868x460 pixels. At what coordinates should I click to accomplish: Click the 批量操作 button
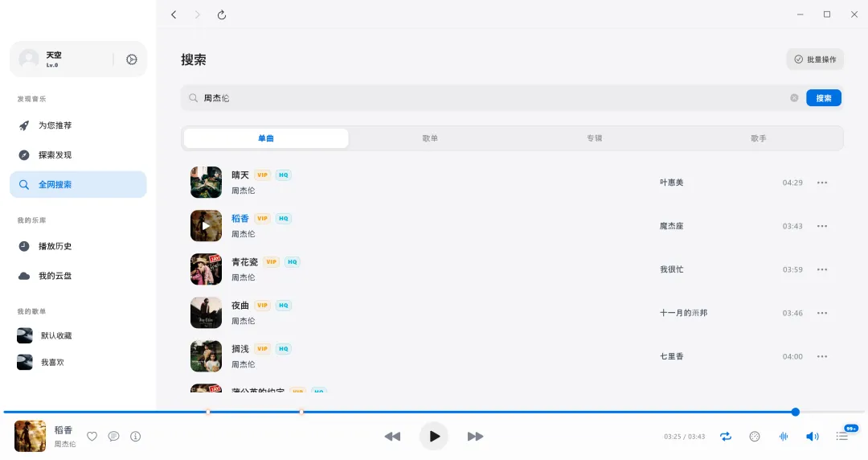[815, 60]
